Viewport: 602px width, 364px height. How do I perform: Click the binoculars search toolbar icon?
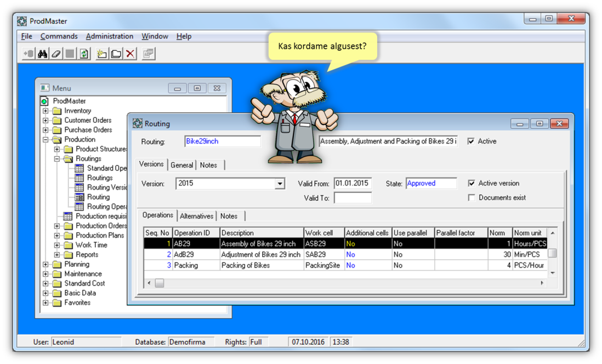click(42, 54)
